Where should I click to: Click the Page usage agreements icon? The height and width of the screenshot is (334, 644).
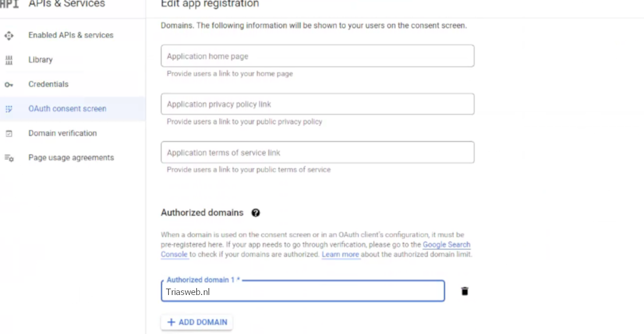[x=9, y=158]
